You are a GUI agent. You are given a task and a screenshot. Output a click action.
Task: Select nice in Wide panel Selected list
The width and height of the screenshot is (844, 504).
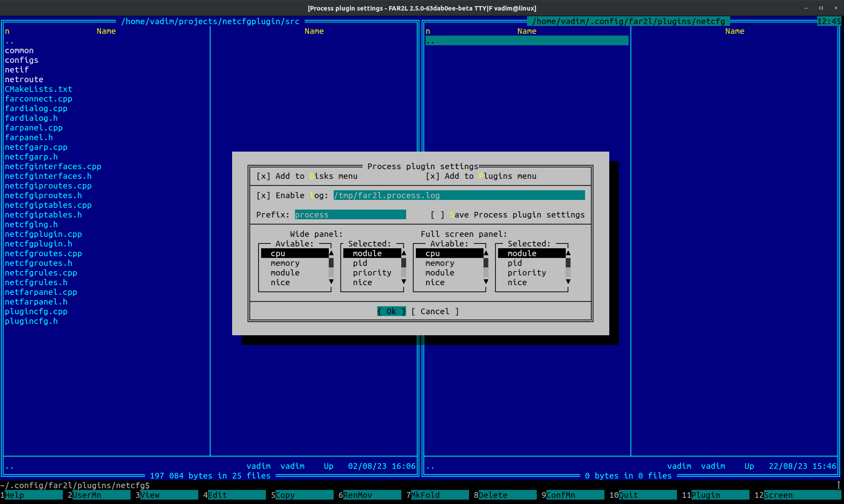tap(372, 283)
